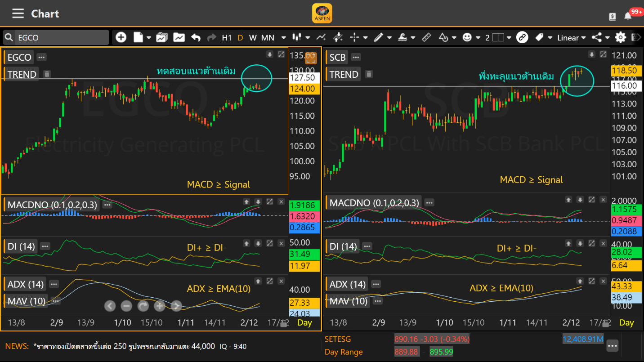Screen dimensions: 644x362
Task: Delete the TREND line in SCB chart
Action: click(369, 74)
